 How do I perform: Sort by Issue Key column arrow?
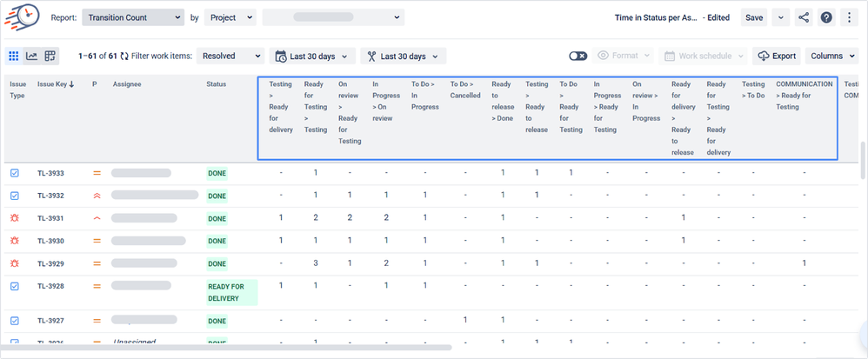point(71,84)
